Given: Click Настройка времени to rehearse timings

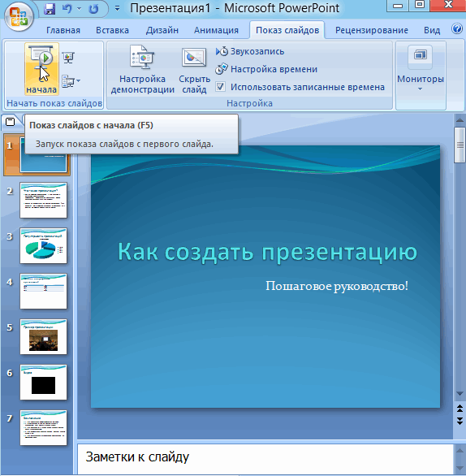Looking at the screenshot, I should [266, 69].
